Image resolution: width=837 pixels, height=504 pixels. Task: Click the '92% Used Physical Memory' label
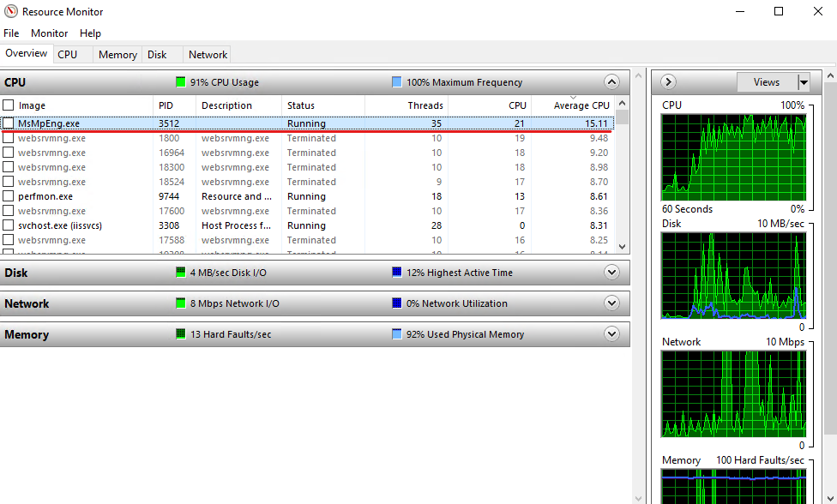point(465,334)
